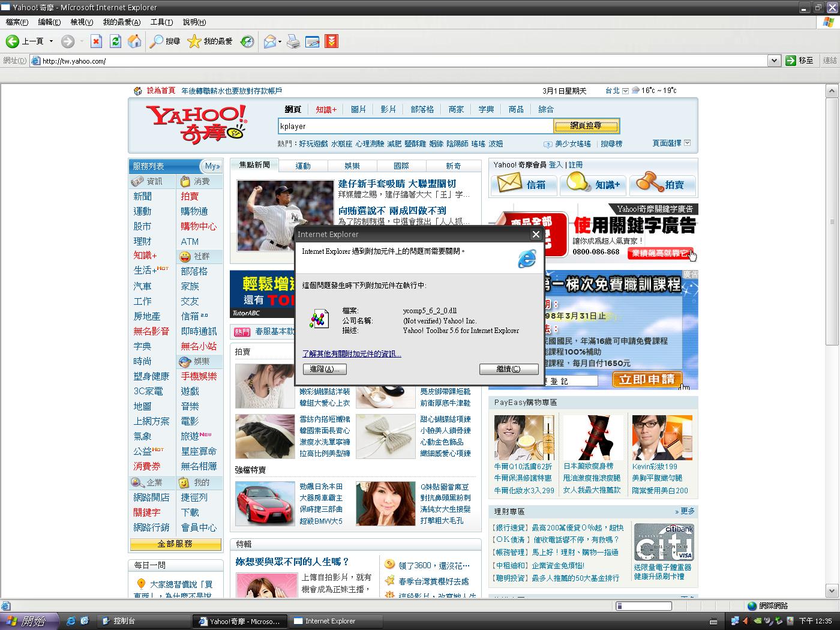Click the Mail envelope toolbar icon
Viewport: 840px width, 630px height.
(x=269, y=41)
